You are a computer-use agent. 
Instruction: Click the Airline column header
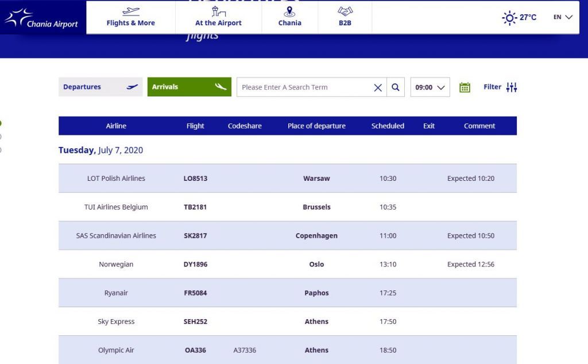pos(116,126)
